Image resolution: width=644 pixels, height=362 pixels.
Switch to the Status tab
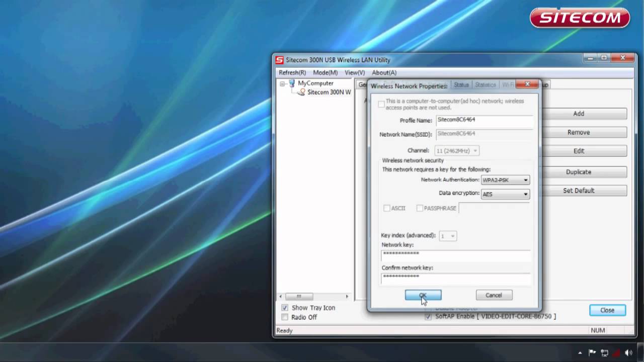pyautogui.click(x=461, y=85)
